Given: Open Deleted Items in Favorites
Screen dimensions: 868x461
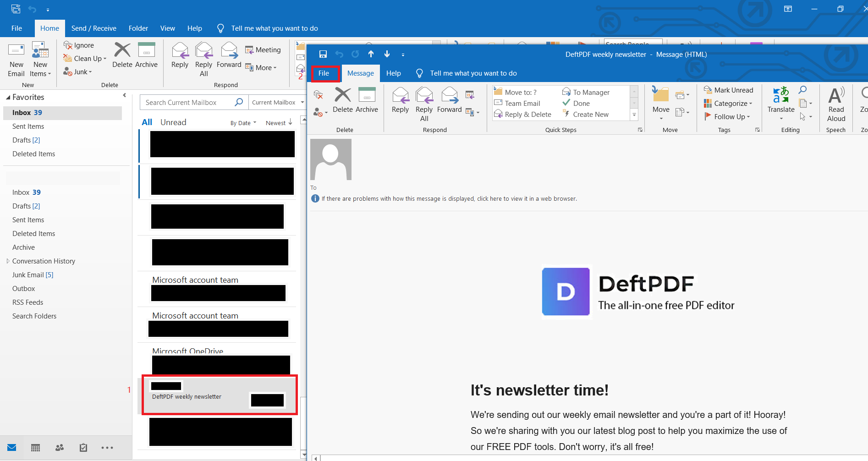Looking at the screenshot, I should point(33,154).
